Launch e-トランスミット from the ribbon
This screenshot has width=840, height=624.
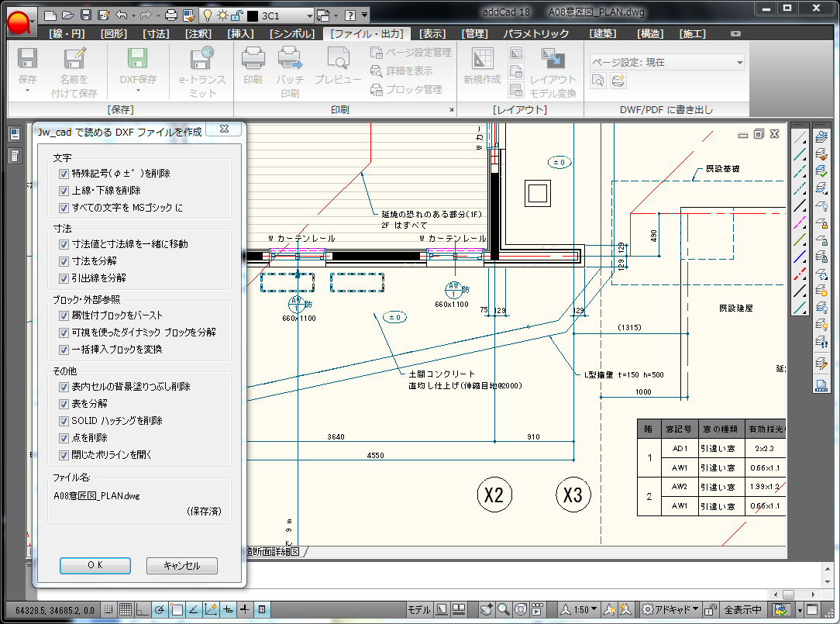(202, 58)
